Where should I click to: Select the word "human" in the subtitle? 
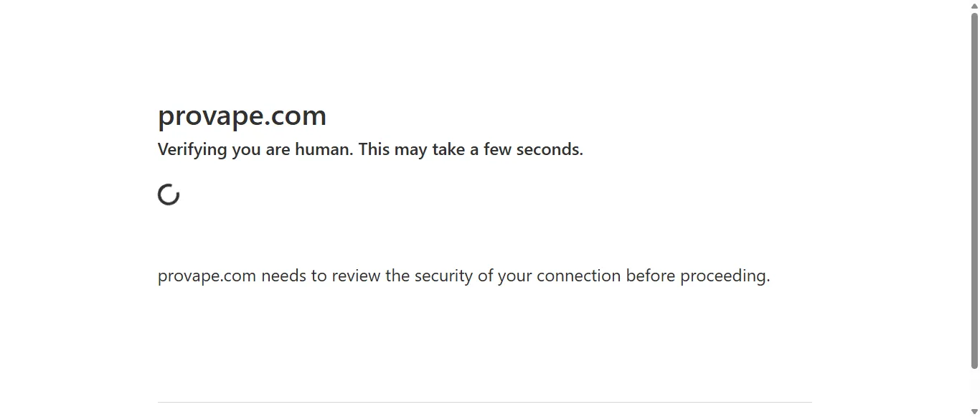(x=321, y=149)
